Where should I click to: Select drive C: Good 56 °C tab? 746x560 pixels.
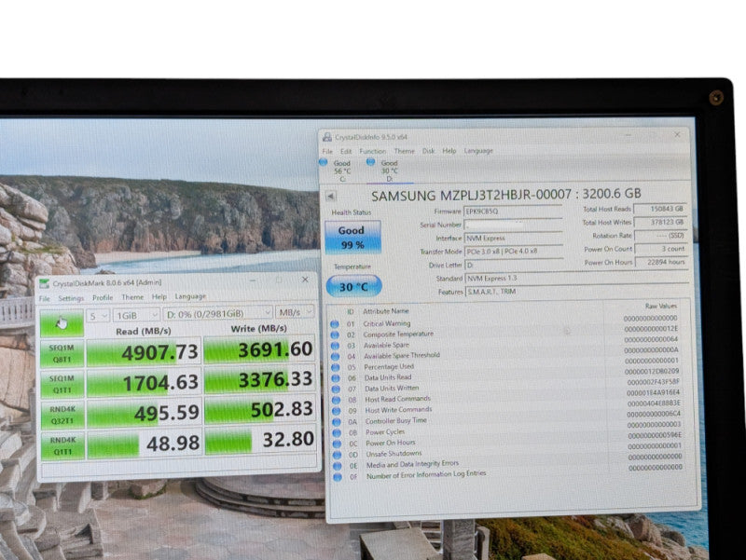click(x=338, y=171)
